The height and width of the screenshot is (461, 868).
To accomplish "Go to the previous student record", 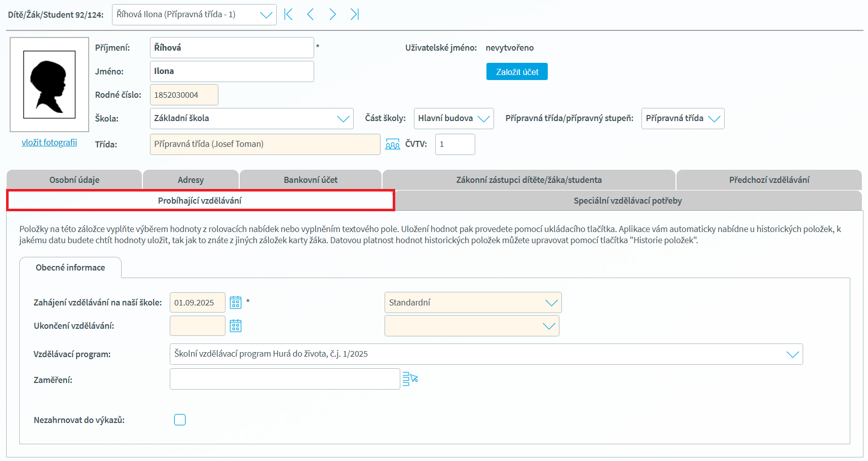I will [x=311, y=15].
